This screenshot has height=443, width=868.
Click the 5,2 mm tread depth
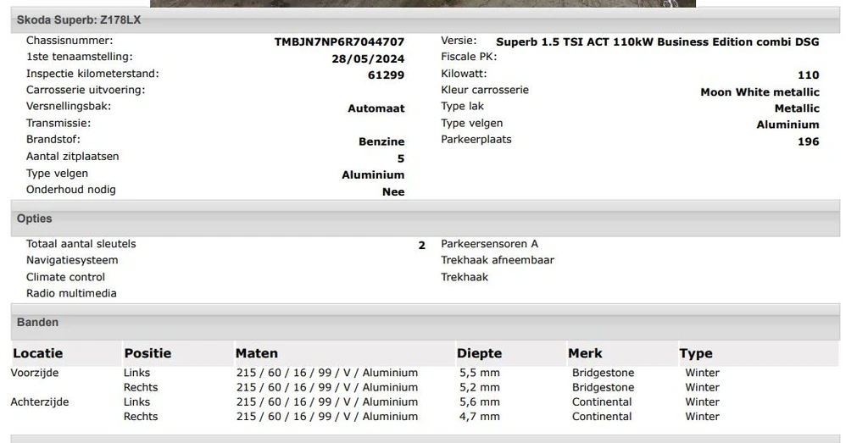click(x=480, y=388)
